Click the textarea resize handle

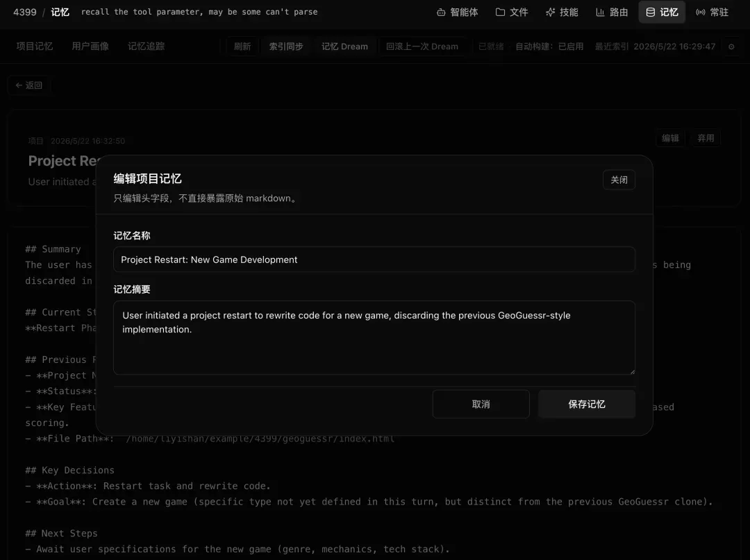click(x=633, y=371)
